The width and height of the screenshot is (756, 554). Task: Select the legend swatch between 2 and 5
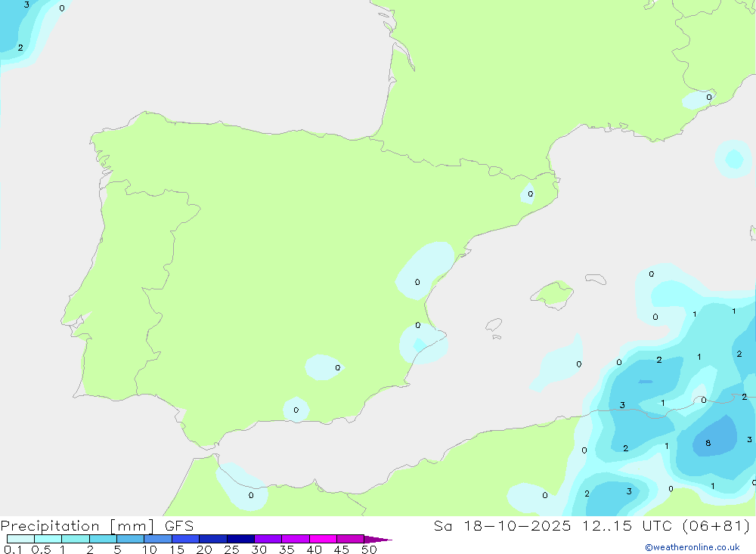(x=103, y=539)
